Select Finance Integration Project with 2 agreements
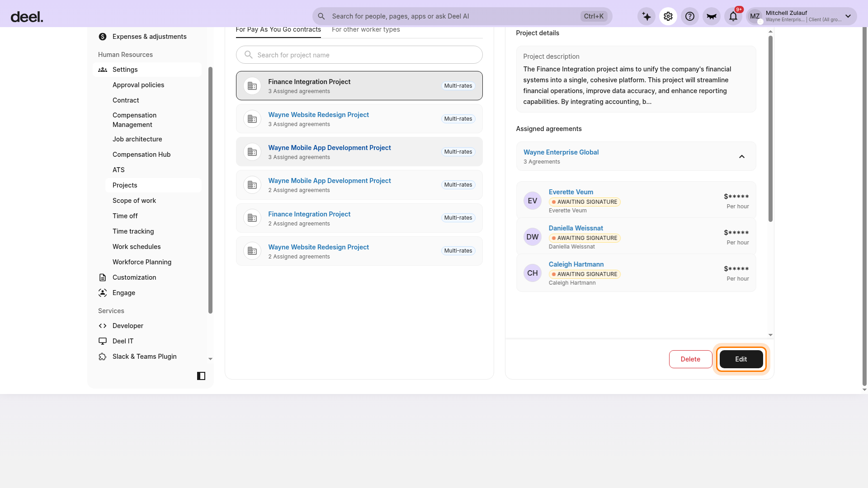 [359, 218]
